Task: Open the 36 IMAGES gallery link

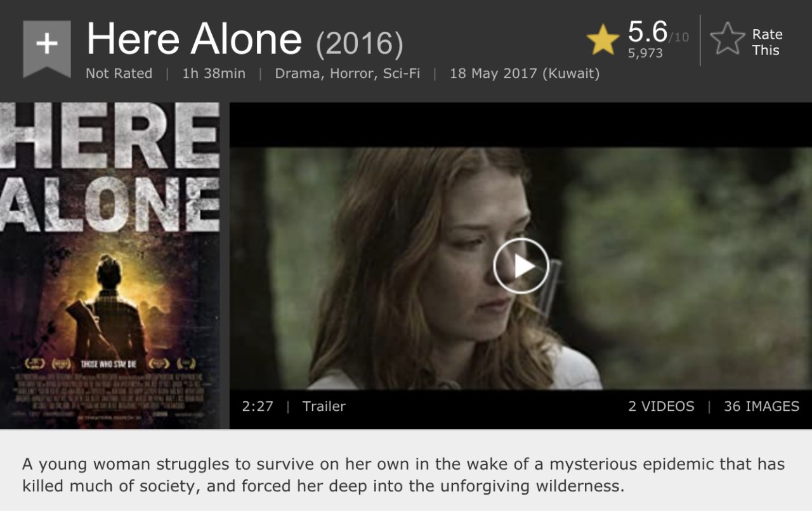Action: pyautogui.click(x=761, y=406)
